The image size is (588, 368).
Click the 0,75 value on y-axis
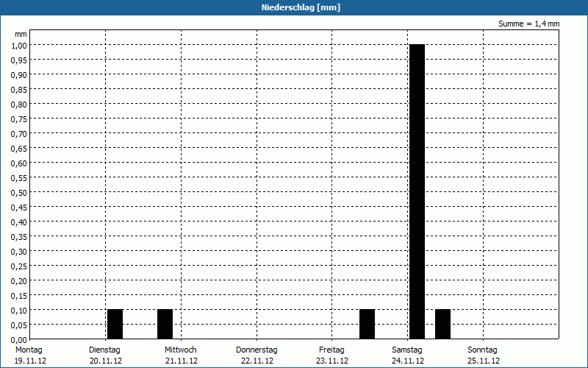[x=19, y=119]
